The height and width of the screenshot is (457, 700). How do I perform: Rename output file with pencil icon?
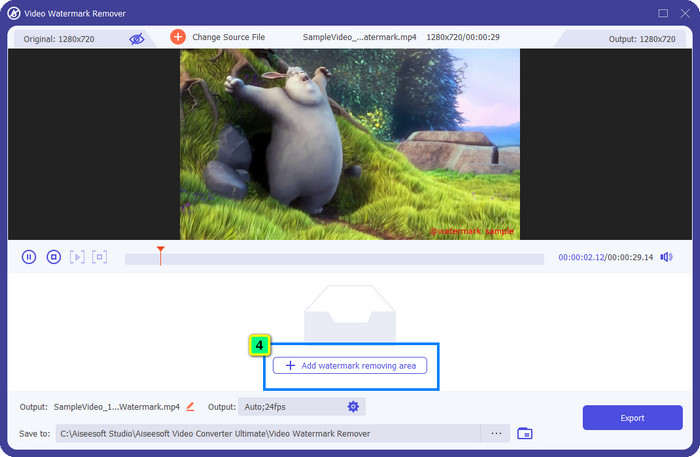pyautogui.click(x=190, y=407)
